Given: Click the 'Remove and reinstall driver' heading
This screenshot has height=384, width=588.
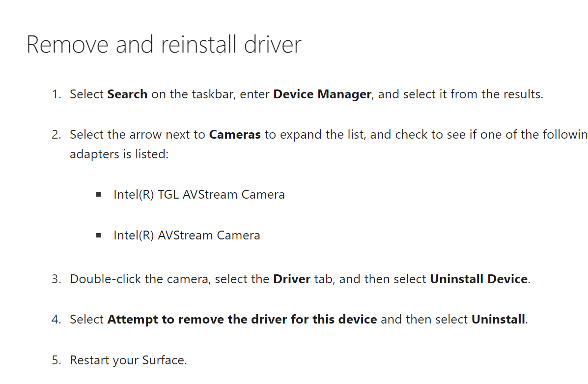Looking at the screenshot, I should point(164,45).
